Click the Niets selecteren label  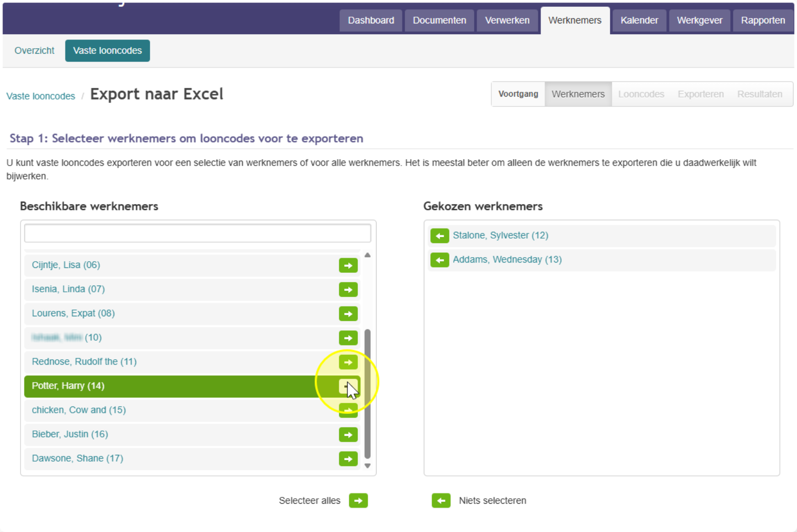493,501
